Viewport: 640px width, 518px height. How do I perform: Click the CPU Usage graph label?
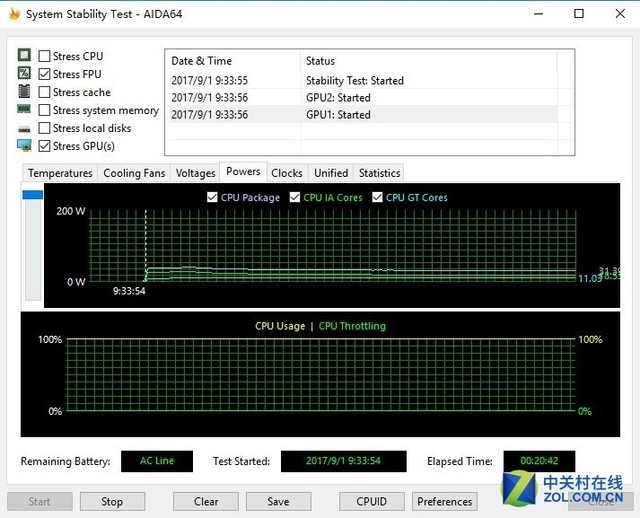coord(280,326)
